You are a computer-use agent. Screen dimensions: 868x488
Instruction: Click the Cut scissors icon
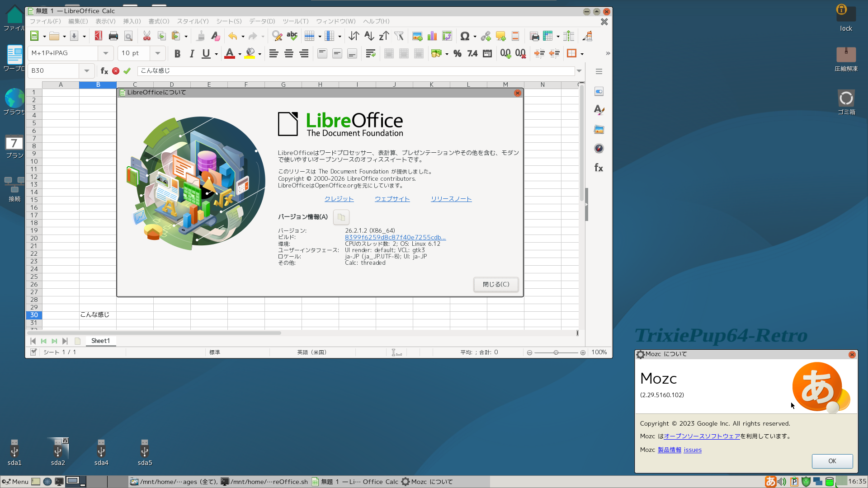pyautogui.click(x=146, y=36)
